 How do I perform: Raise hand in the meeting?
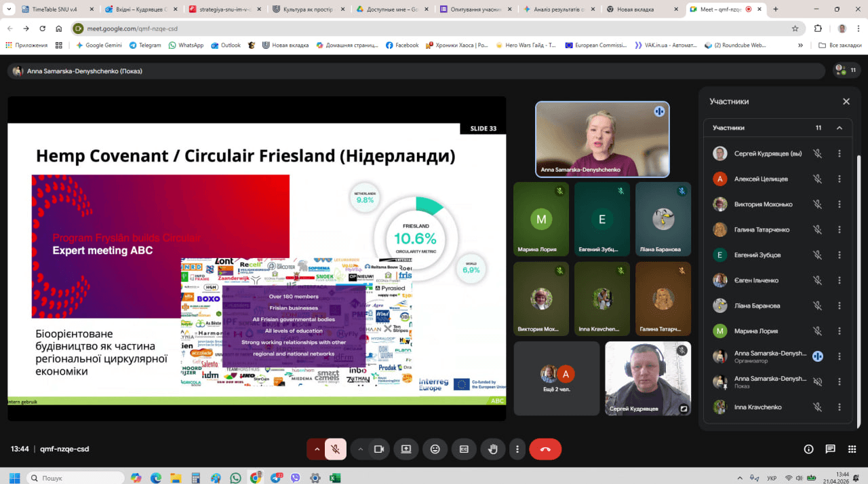(493, 449)
